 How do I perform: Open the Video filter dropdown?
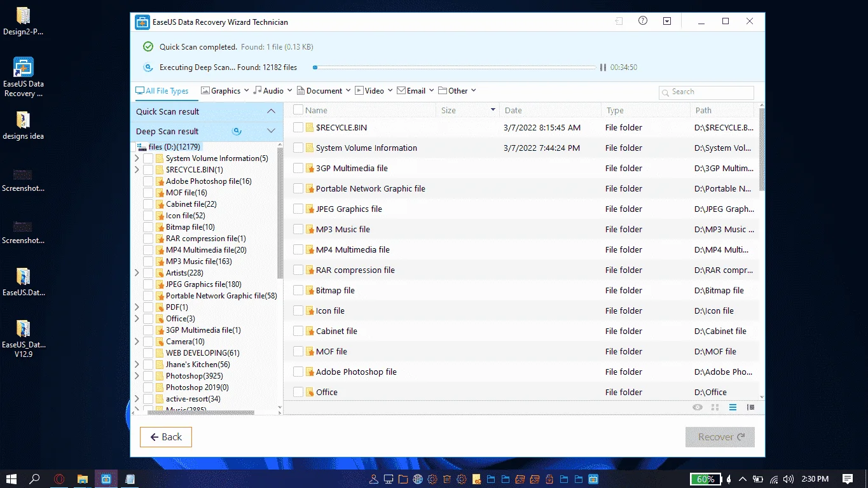click(x=374, y=91)
